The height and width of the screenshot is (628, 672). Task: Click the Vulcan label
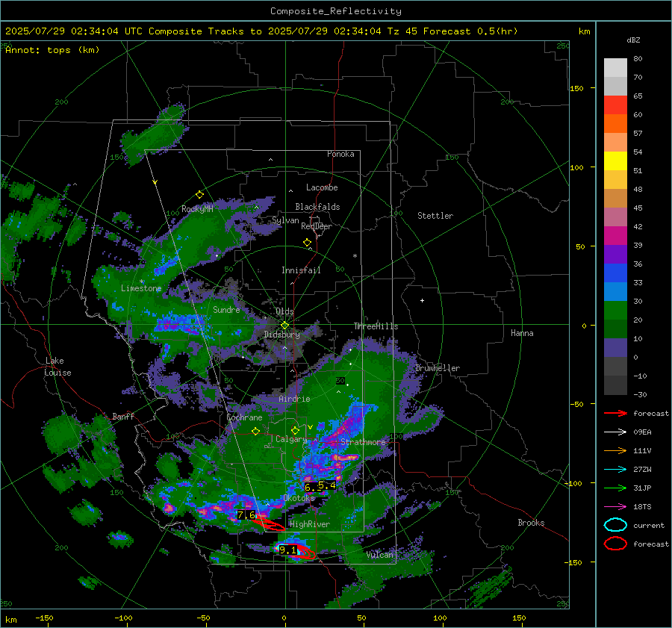(x=379, y=555)
